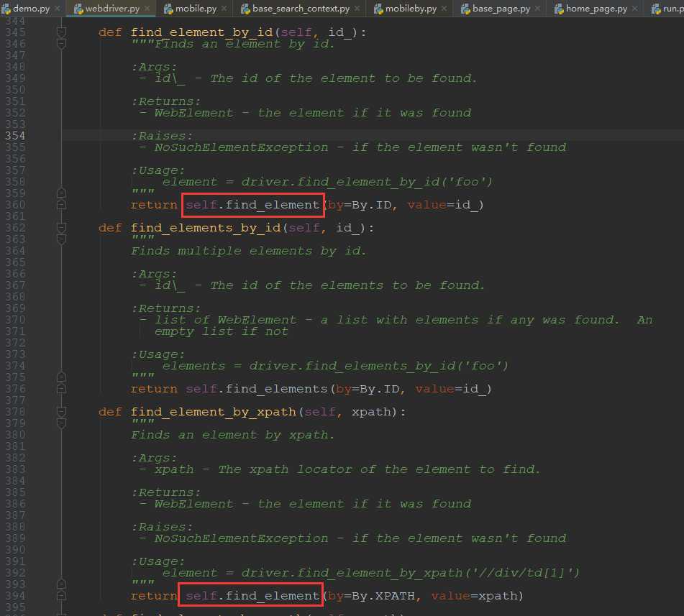Click the find_element_by_xpath function name in its def
The width and height of the screenshot is (684, 616).
tap(214, 412)
